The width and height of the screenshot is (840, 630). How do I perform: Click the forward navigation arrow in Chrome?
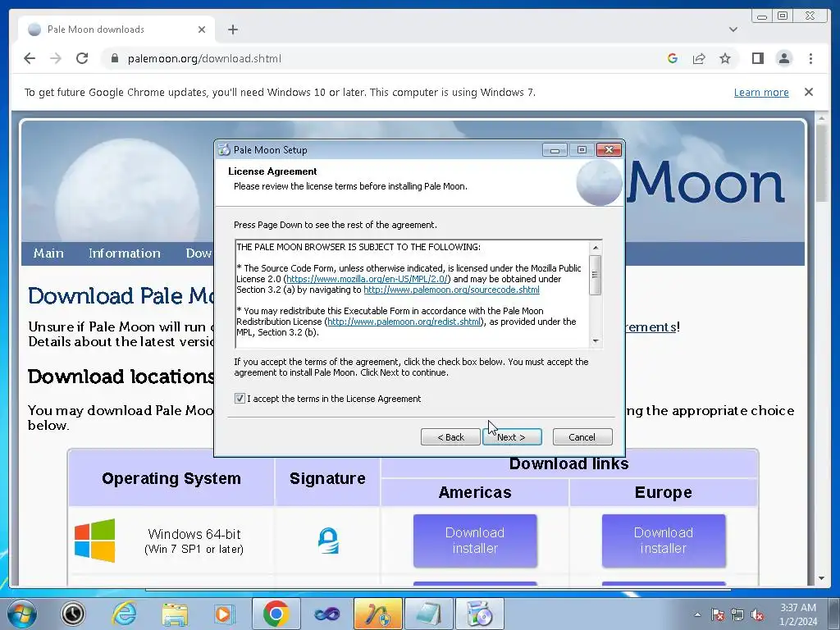pos(56,58)
